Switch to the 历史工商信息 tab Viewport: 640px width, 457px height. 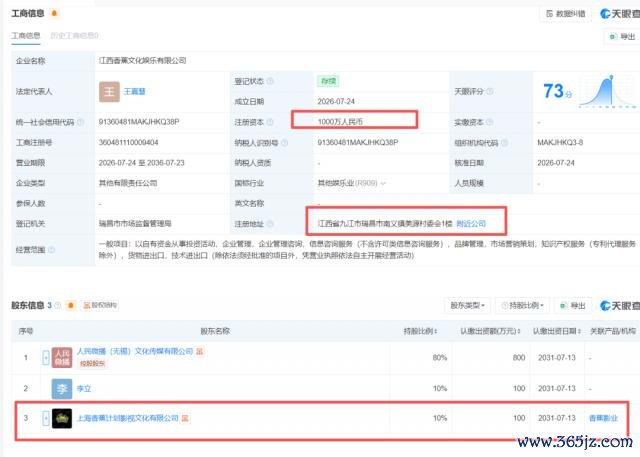[x=74, y=35]
